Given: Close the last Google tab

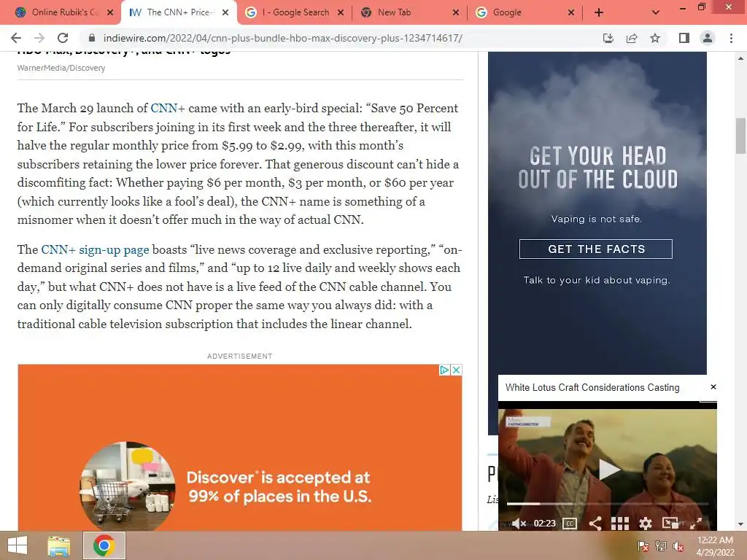Looking at the screenshot, I should pyautogui.click(x=571, y=12).
